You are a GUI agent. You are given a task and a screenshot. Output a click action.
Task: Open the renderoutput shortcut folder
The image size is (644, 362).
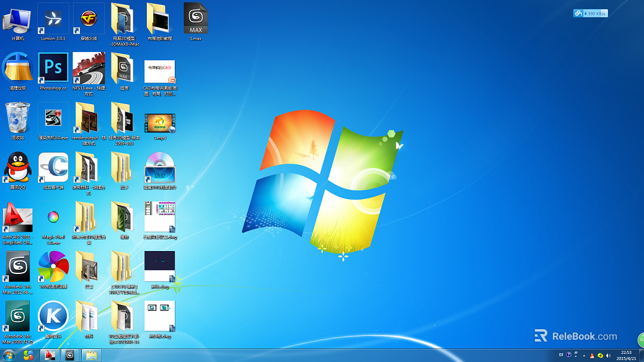(89, 123)
